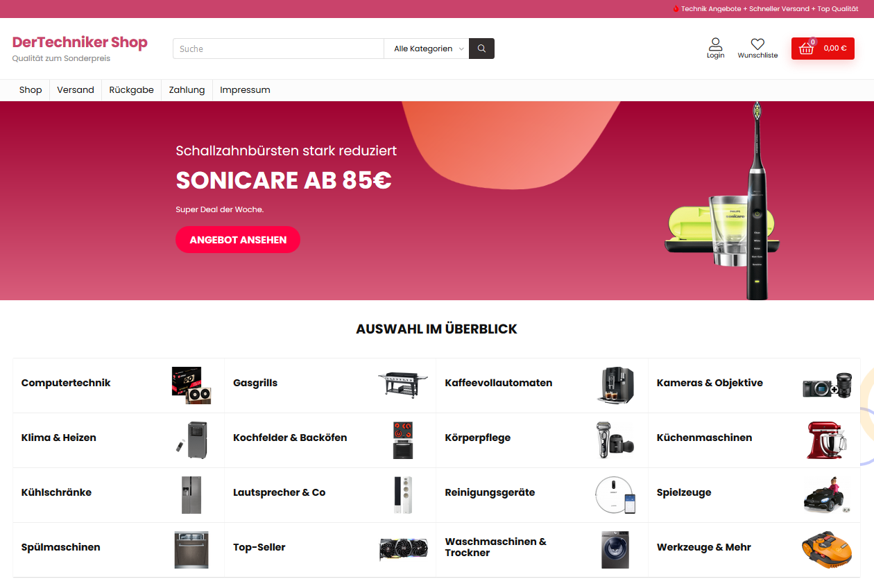This screenshot has height=588, width=874.
Task: Click into the Suche search field
Action: tap(278, 49)
